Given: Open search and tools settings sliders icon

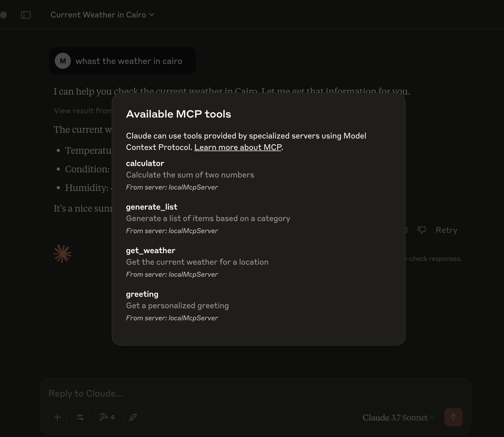Looking at the screenshot, I should pyautogui.click(x=80, y=417).
